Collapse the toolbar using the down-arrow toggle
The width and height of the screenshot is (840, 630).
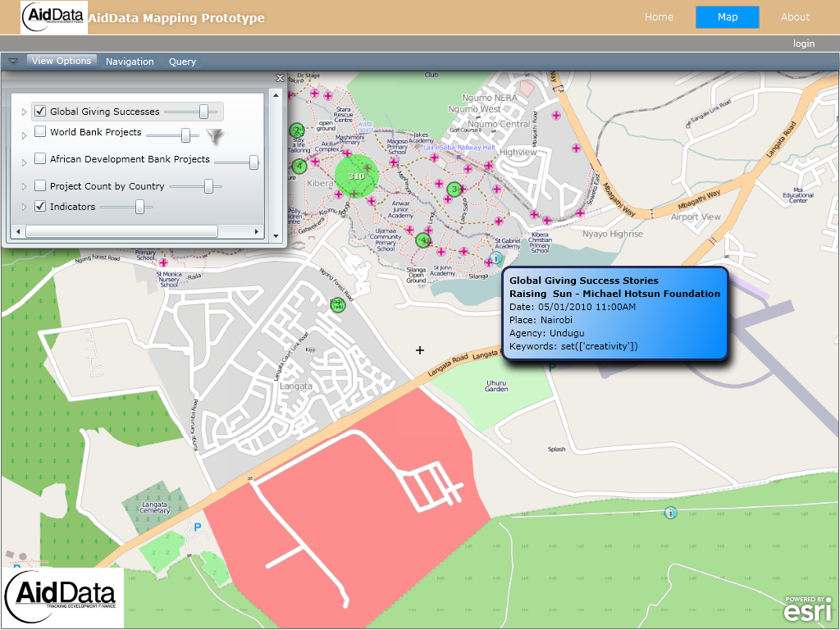[13, 61]
